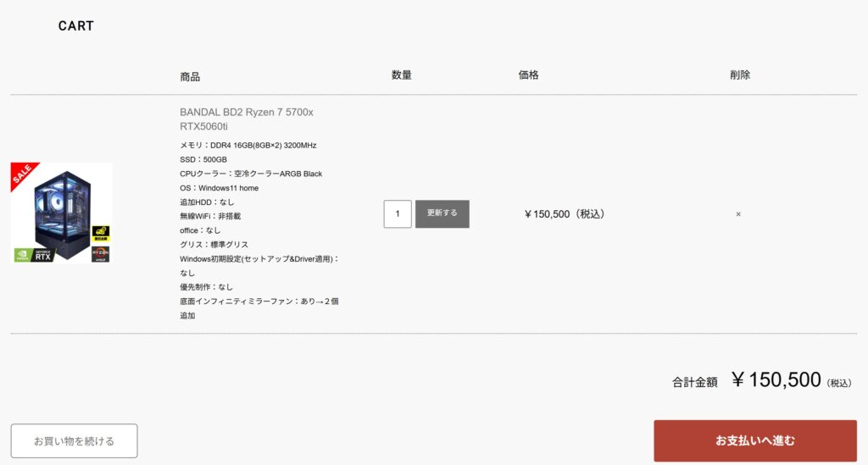
Task: Focus the quantity input showing 1
Action: pyautogui.click(x=398, y=214)
